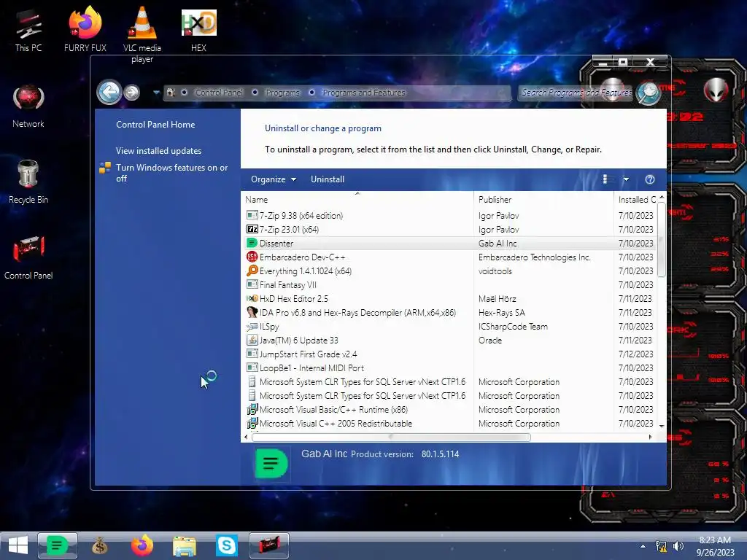Click the volume speaker tray icon

[x=678, y=546]
